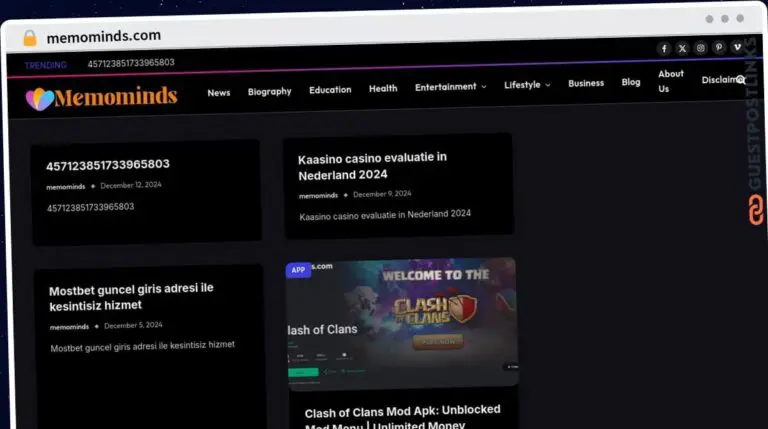Navigate to the Health section

[x=383, y=89]
